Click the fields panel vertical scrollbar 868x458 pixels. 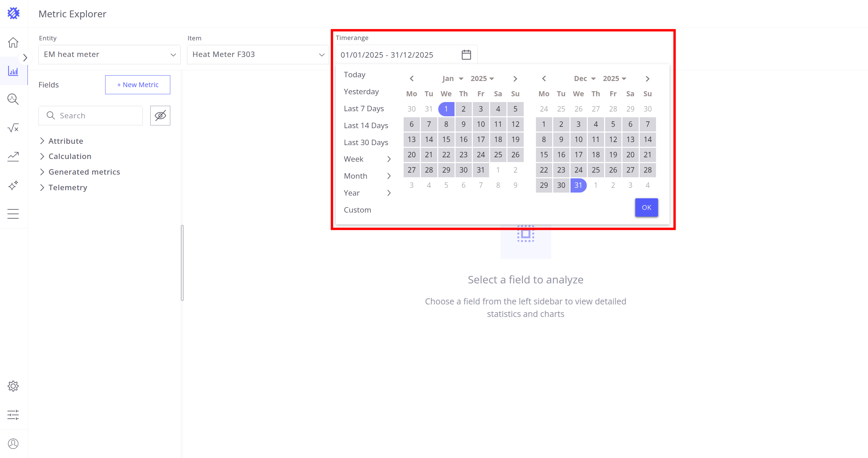(182, 263)
